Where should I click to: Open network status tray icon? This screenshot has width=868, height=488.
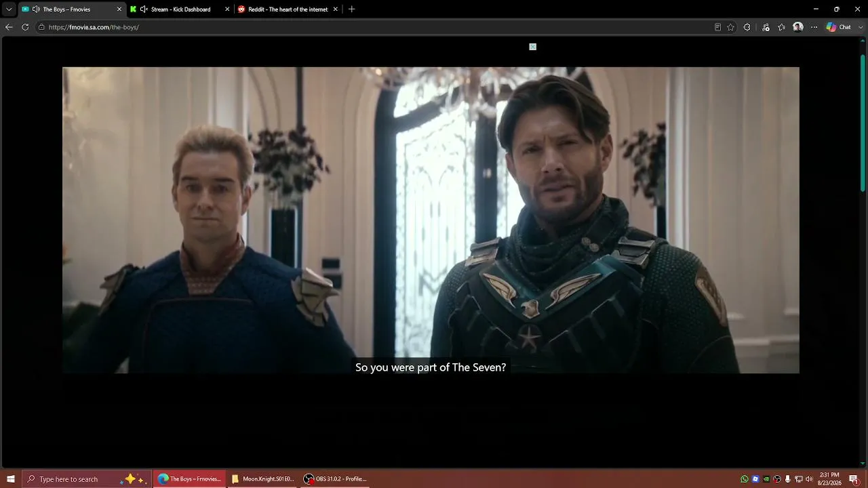click(798, 479)
